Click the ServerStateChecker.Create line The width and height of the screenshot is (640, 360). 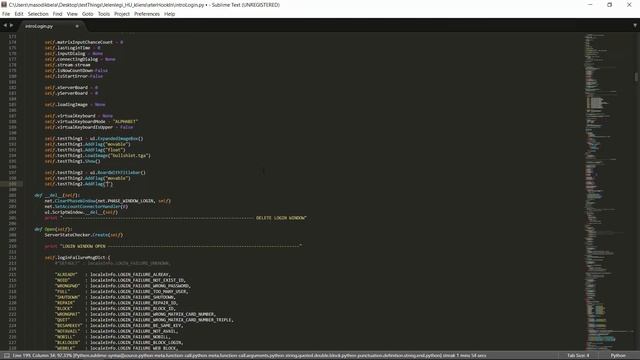click(84, 235)
